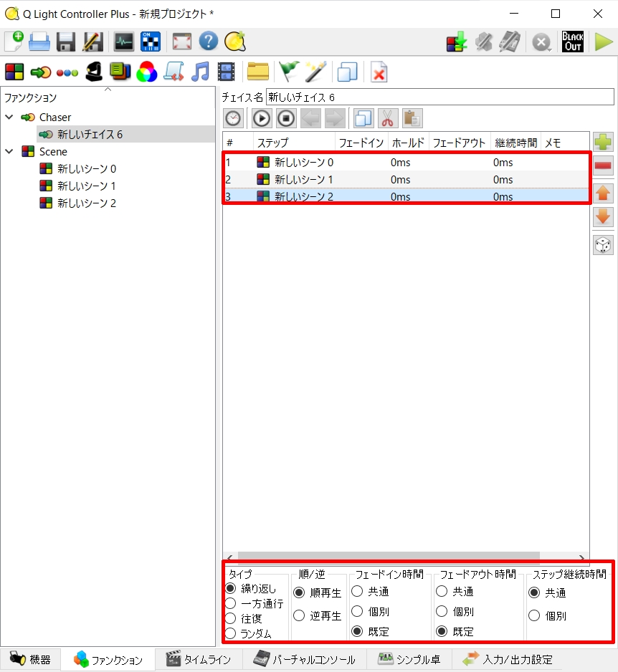Start chaser preview playback

click(x=262, y=118)
